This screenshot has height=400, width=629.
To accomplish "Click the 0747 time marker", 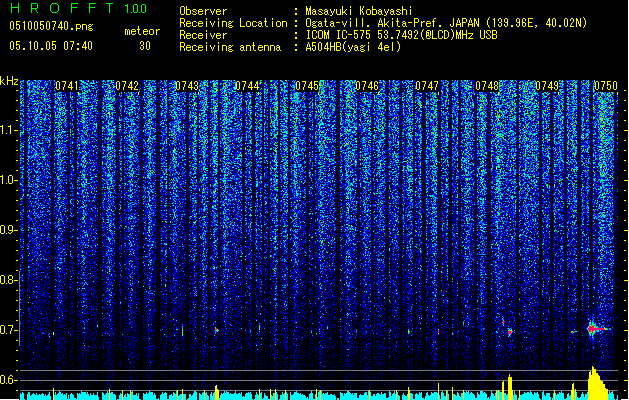I will coord(427,86).
